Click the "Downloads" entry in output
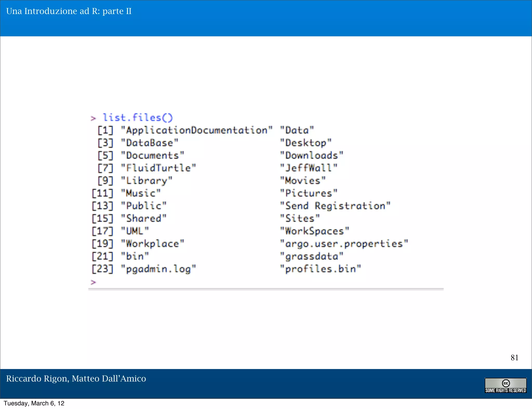This screenshot has width=532, height=409. (311, 155)
